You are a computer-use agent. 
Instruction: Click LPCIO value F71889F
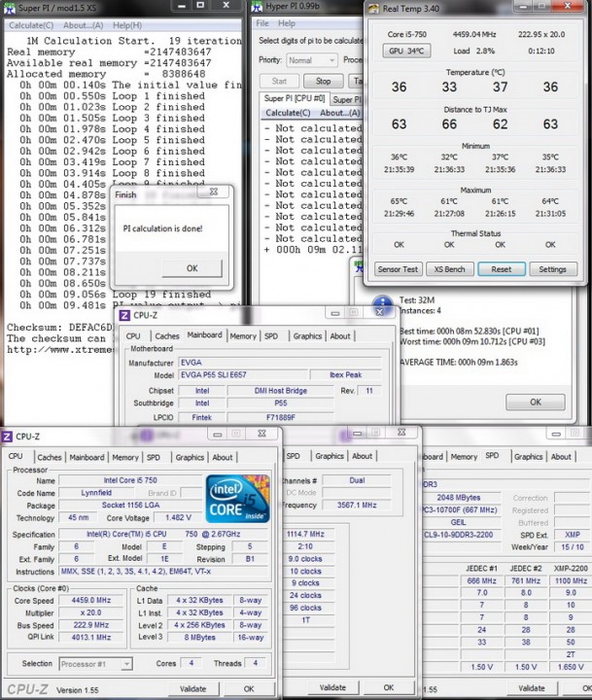280,417
